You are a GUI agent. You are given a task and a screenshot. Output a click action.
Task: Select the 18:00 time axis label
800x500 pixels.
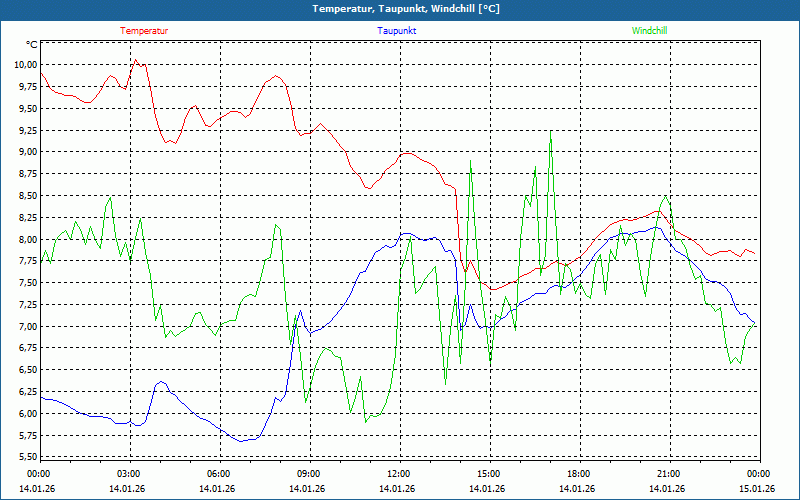click(x=578, y=474)
